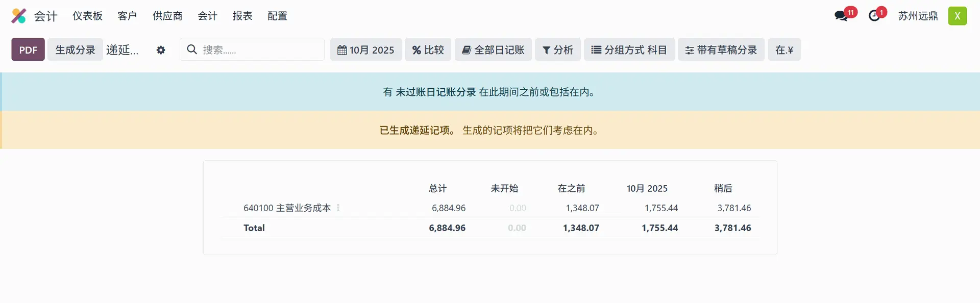Image resolution: width=980 pixels, height=303 pixels.
Task: Open the 分析 filter dropdown
Action: tap(557, 49)
